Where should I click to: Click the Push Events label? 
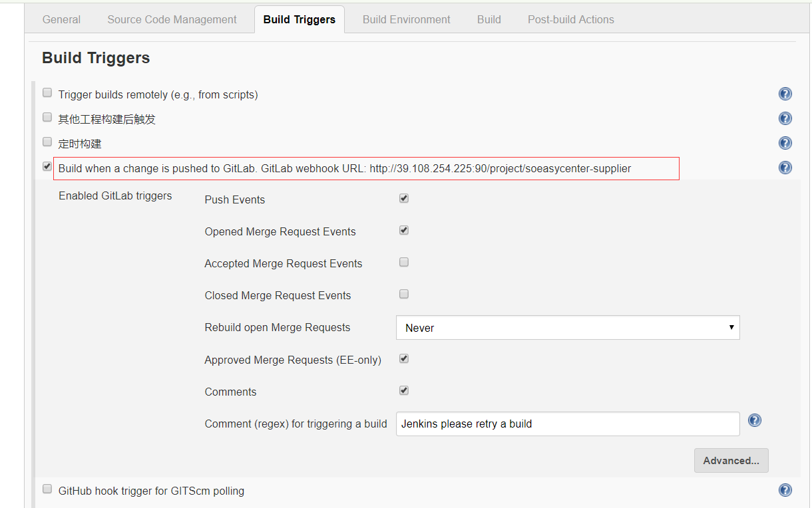[235, 199]
